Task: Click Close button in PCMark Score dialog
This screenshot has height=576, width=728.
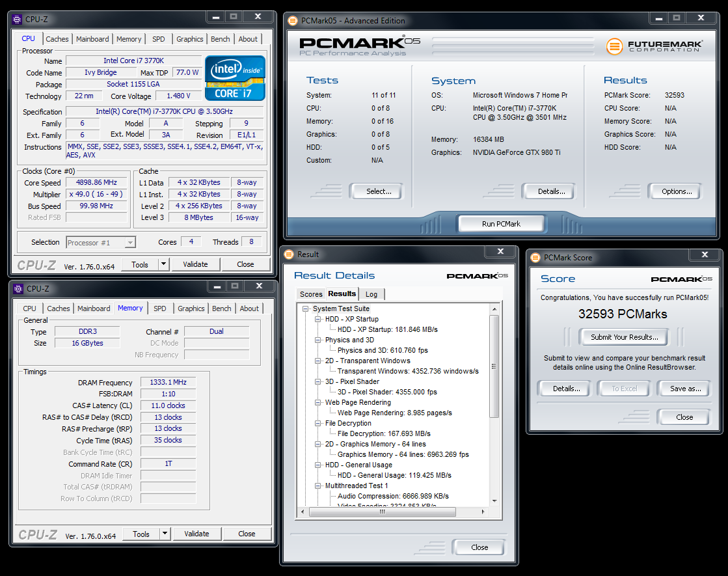Action: coord(684,417)
